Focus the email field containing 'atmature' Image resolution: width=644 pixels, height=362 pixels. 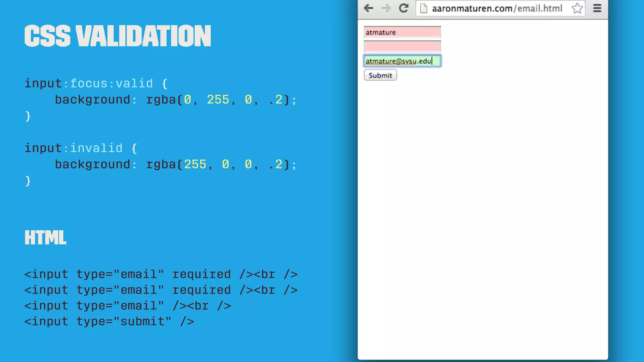coord(402,32)
